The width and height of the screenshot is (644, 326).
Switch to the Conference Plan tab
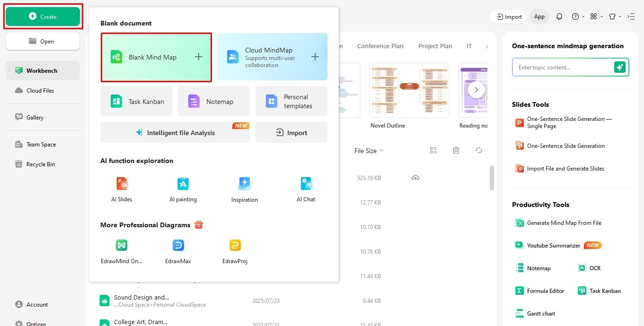[x=380, y=46]
